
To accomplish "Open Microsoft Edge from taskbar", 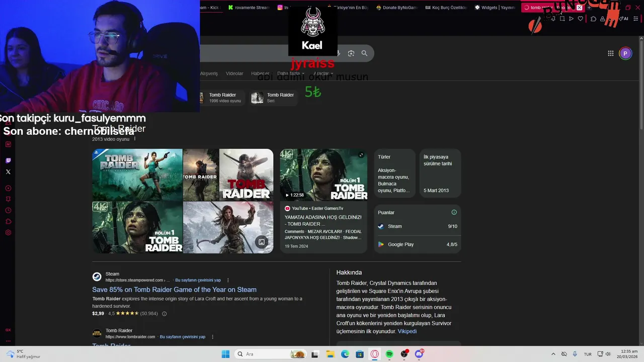I will click(345, 354).
